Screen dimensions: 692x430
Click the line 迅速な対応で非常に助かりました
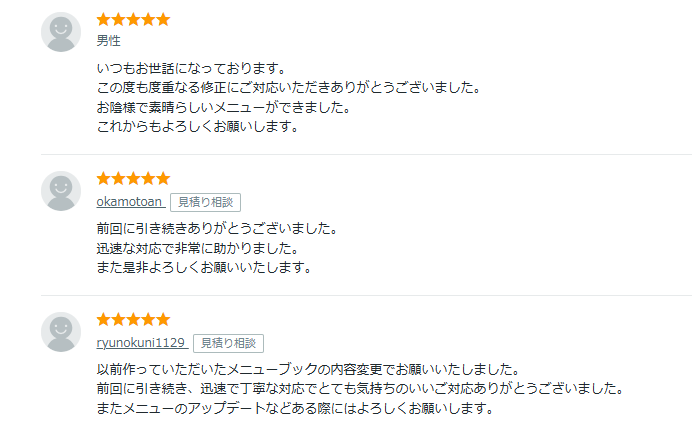tap(198, 248)
